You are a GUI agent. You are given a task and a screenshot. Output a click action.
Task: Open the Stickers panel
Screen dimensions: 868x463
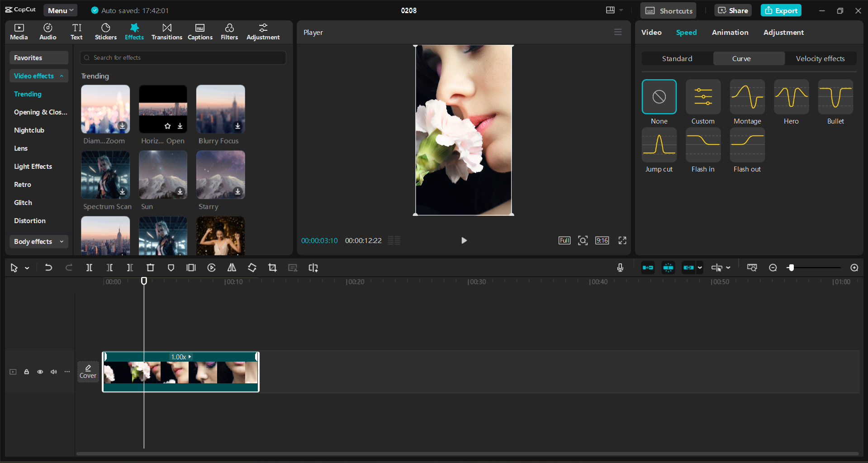[105, 32]
